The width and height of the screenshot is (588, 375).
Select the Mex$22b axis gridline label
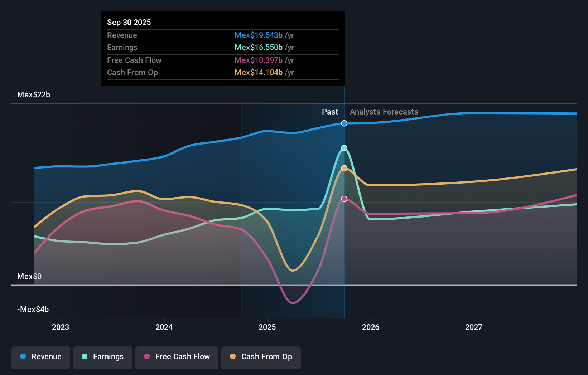pyautogui.click(x=34, y=95)
